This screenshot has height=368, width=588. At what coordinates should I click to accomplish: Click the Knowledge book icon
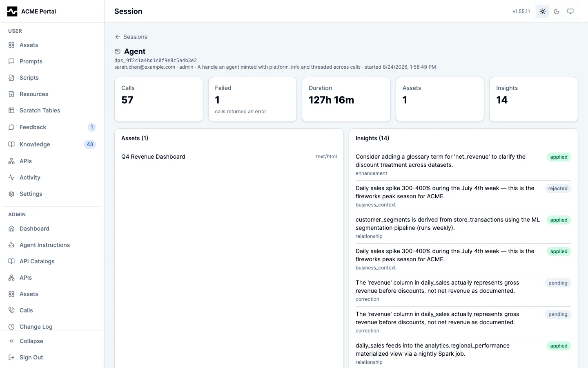pyautogui.click(x=11, y=144)
